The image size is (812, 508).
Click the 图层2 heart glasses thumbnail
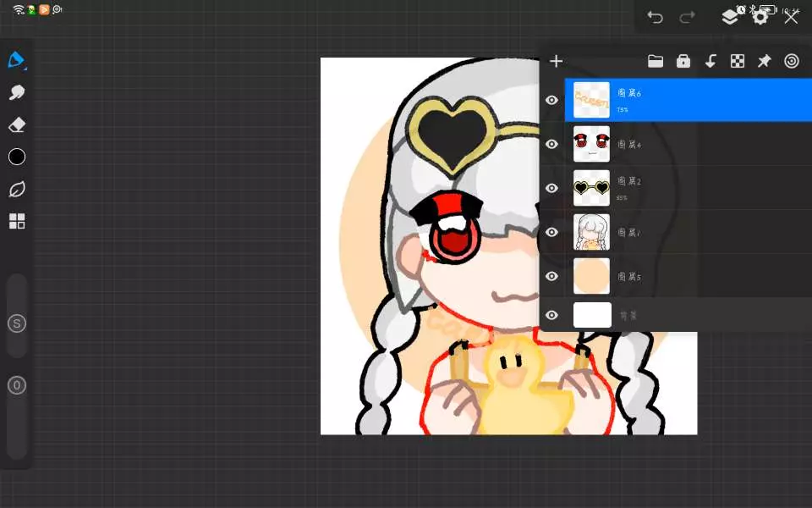[x=591, y=188]
